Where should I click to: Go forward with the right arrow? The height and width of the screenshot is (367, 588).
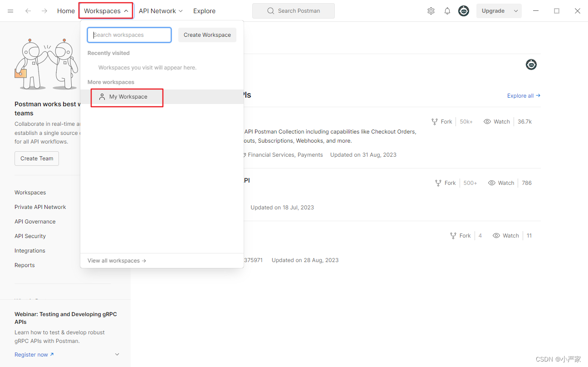(x=44, y=11)
